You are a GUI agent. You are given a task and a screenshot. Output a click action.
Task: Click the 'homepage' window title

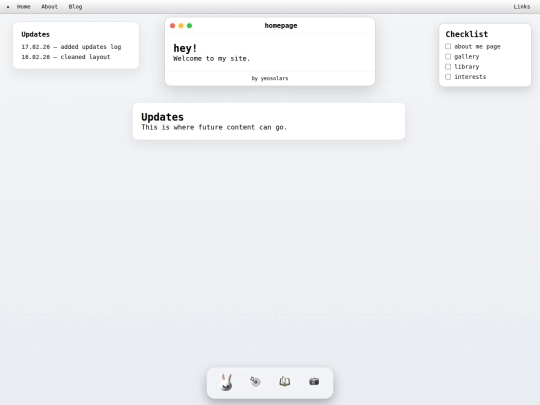[281, 25]
